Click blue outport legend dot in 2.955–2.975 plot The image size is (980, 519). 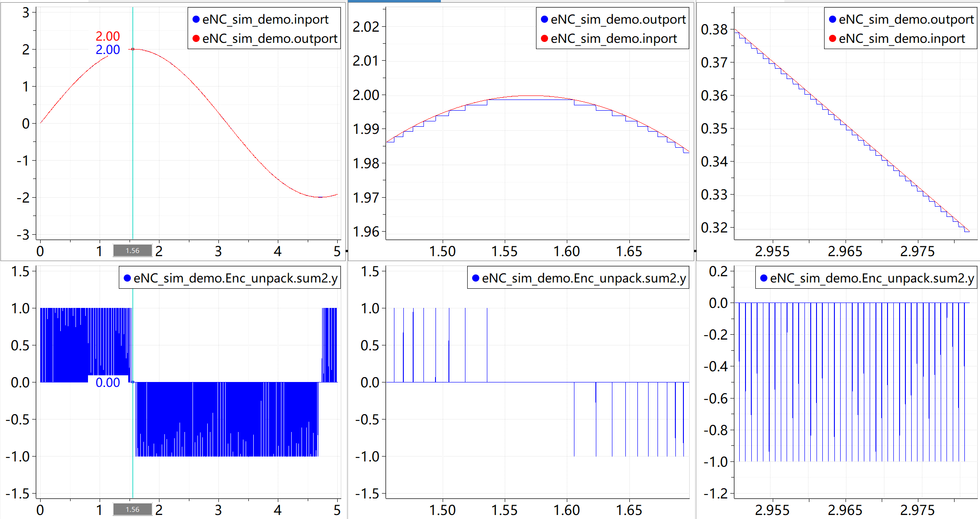click(832, 20)
